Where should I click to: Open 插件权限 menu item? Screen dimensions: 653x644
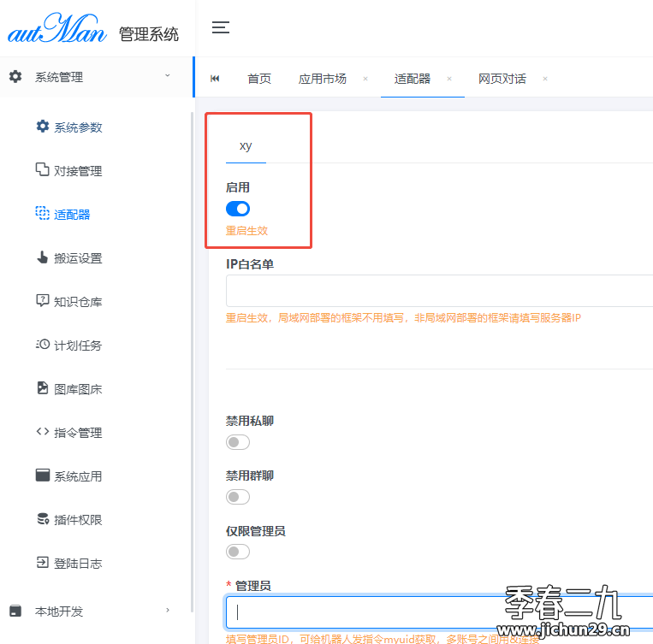(x=78, y=520)
